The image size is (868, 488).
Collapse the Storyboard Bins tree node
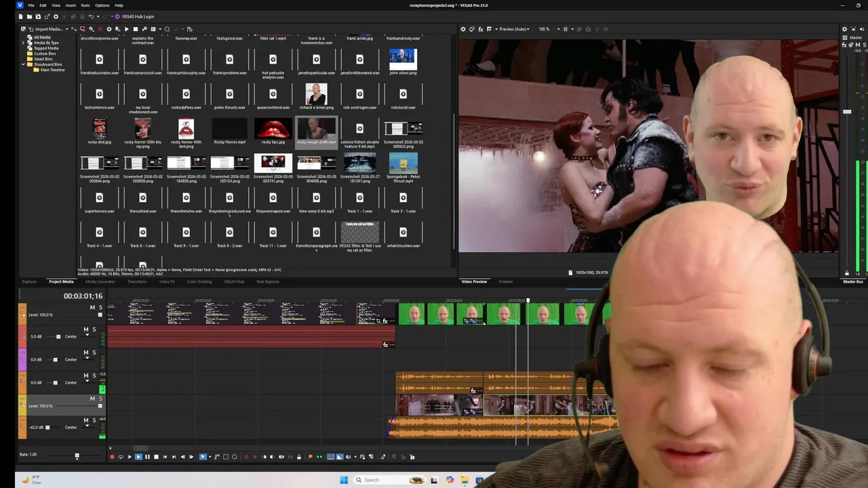tap(23, 64)
